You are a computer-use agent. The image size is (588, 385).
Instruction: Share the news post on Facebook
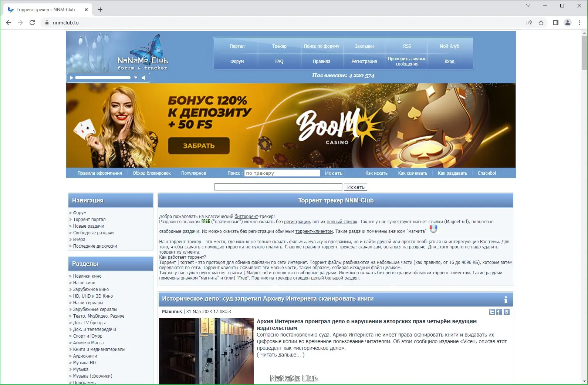click(499, 312)
